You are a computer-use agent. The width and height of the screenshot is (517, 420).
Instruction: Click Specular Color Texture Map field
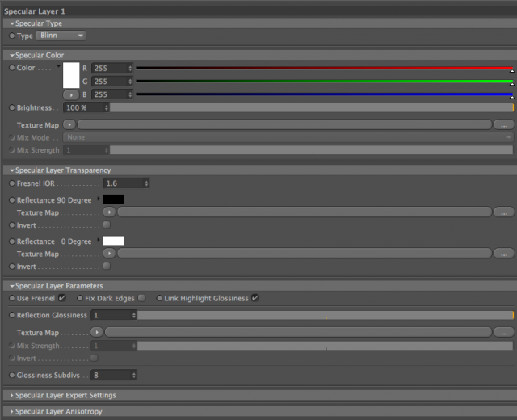[284, 124]
